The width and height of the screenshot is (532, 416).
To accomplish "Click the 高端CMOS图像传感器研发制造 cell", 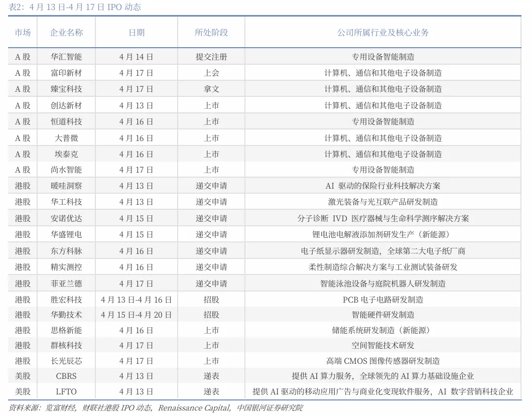I will (x=383, y=361).
